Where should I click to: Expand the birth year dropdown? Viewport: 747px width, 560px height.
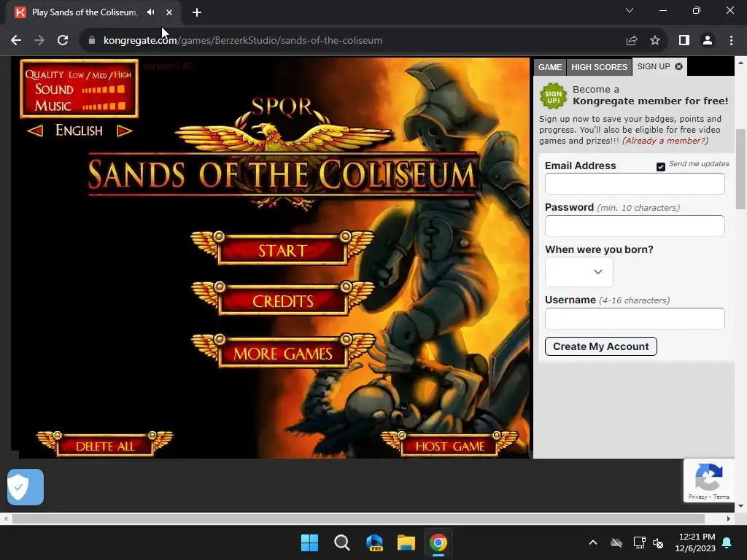pyautogui.click(x=578, y=272)
